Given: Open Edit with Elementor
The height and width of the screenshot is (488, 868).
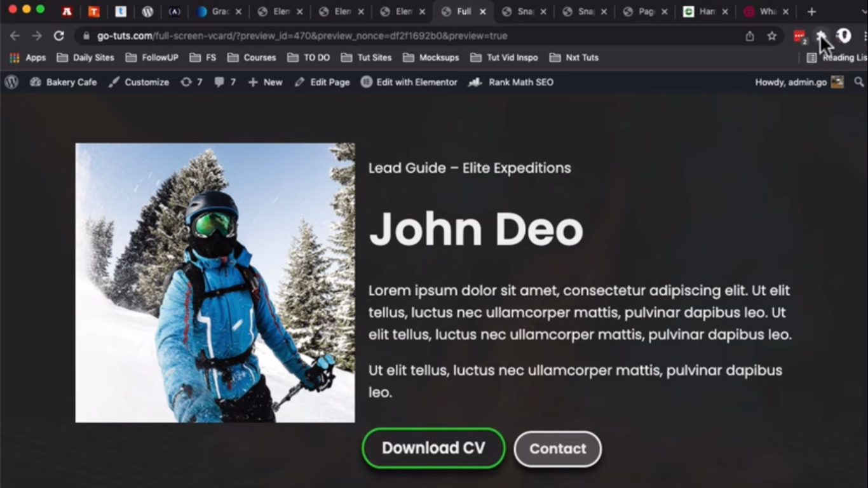Looking at the screenshot, I should point(409,82).
